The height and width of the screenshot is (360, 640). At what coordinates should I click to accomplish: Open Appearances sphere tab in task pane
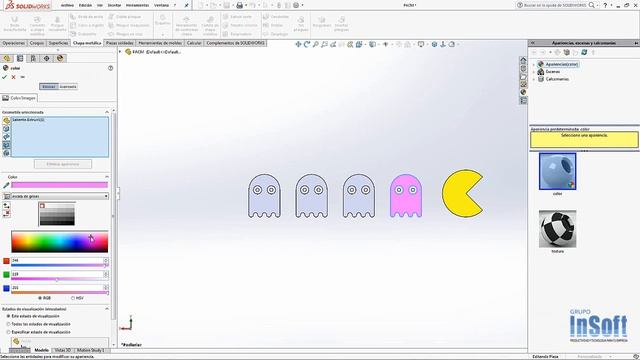523,92
